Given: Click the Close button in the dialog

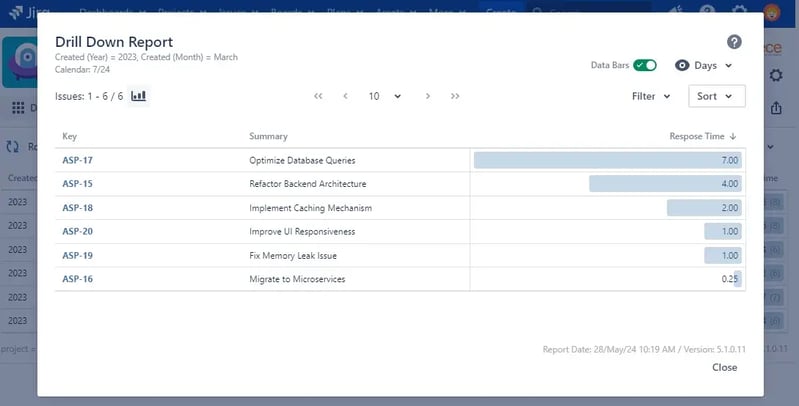Looking at the screenshot, I should click(x=724, y=367).
